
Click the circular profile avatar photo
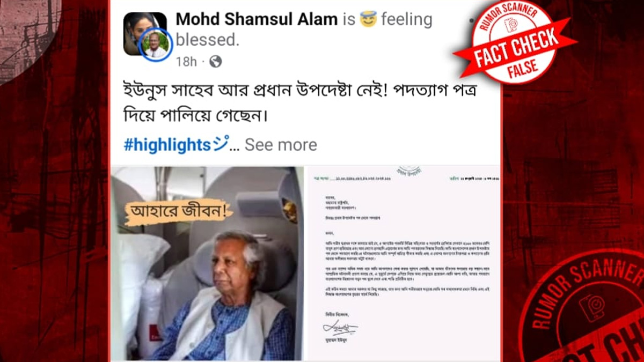click(x=156, y=45)
